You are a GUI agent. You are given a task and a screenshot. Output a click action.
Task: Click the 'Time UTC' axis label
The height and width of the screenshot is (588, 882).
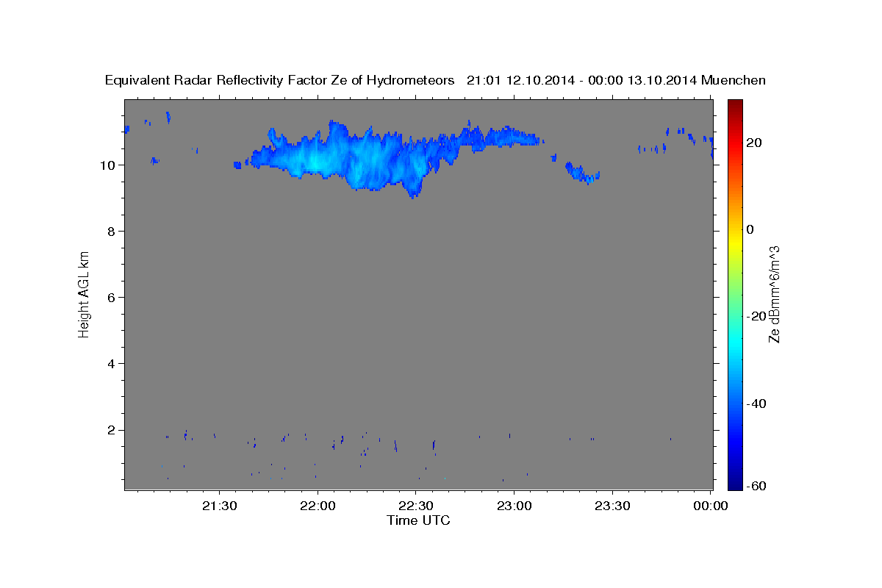coord(418,520)
